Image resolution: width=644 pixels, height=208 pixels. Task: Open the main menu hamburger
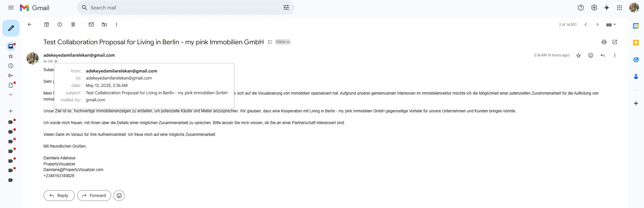click(x=11, y=8)
